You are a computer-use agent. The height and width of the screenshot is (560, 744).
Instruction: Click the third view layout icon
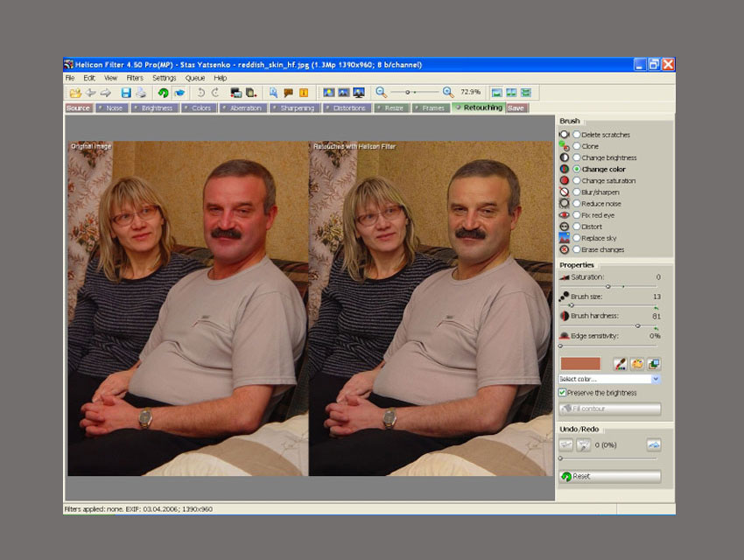526,93
